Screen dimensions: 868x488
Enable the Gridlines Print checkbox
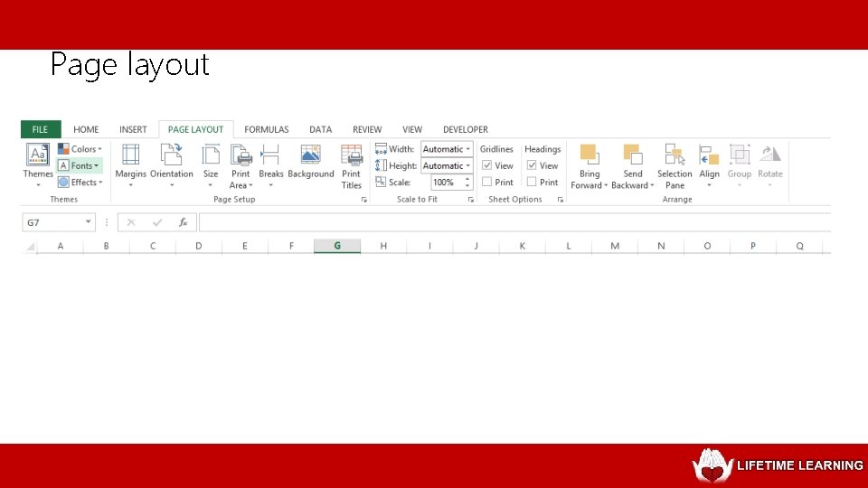(487, 182)
